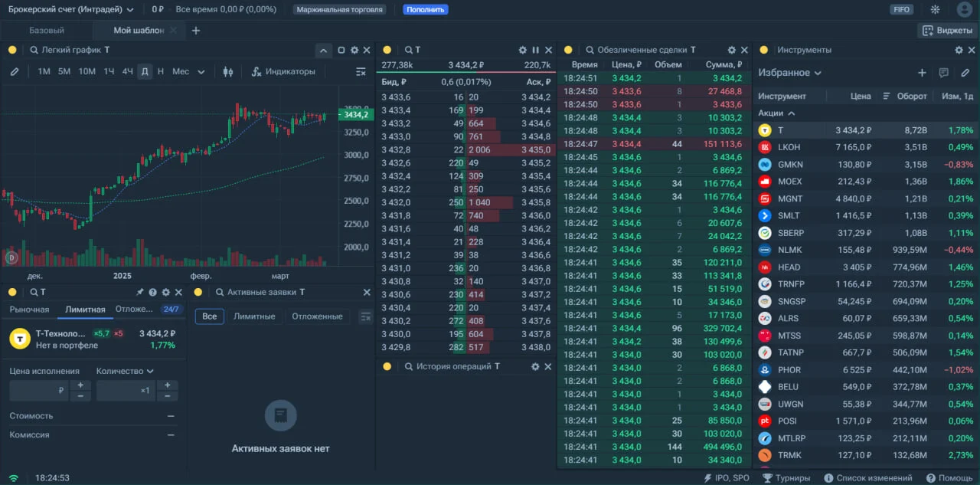Click the Маржинальная торговля button
This screenshot has width=980, height=485.
340,10
